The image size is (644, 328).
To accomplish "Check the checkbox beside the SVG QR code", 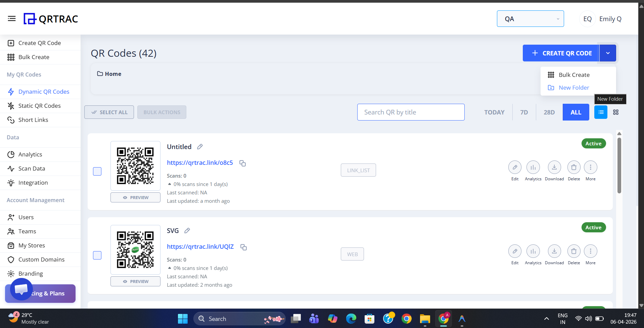I will pyautogui.click(x=97, y=255).
